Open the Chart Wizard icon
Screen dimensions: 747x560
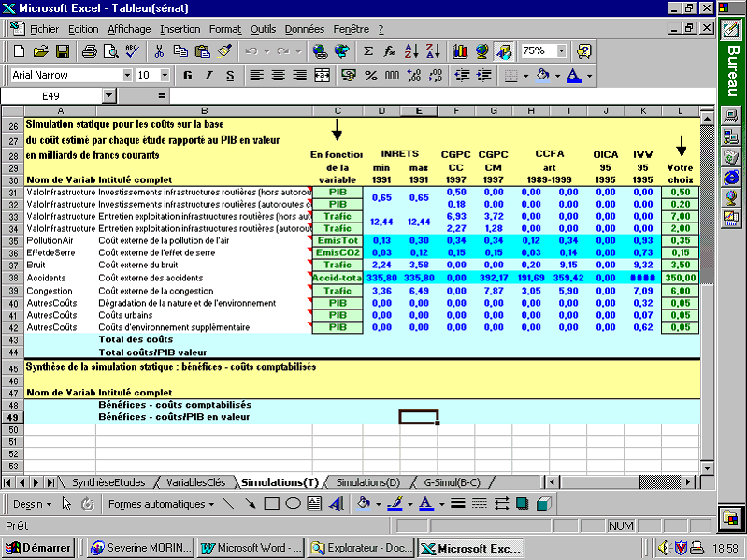coord(460,51)
